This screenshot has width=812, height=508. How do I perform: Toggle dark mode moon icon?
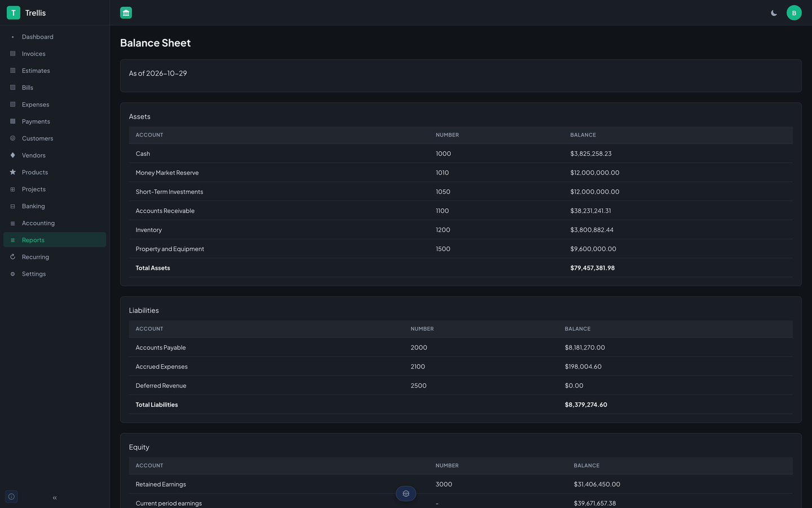pyautogui.click(x=774, y=13)
